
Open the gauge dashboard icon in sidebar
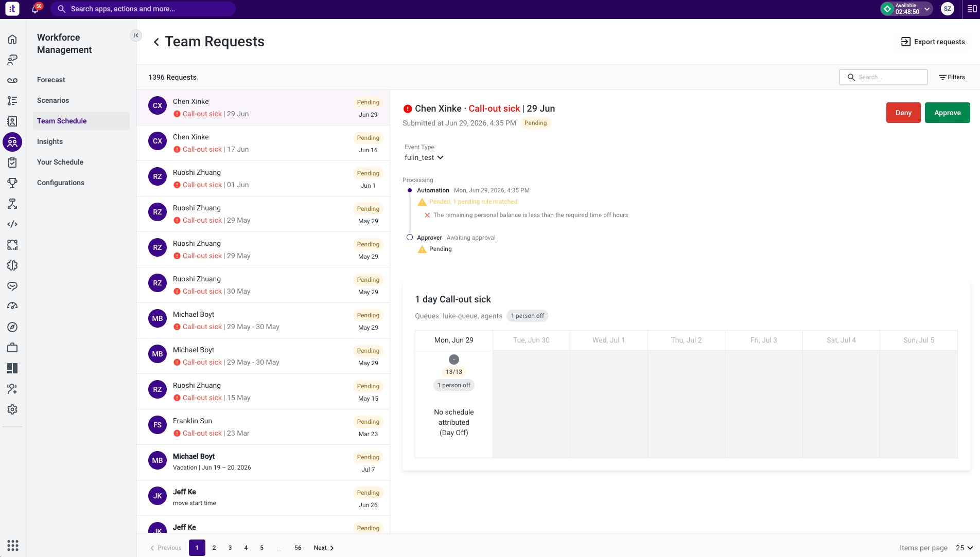tap(12, 307)
